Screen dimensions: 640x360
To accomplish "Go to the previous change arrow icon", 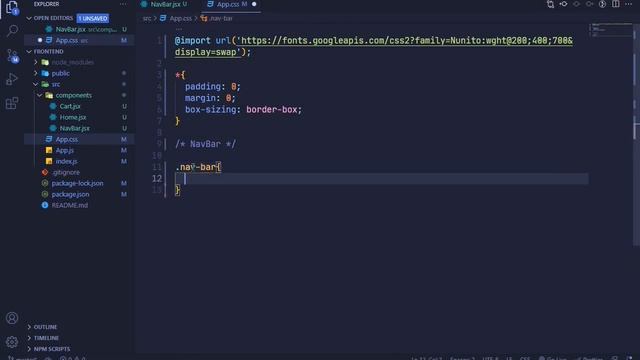I will pyautogui.click(x=576, y=4).
